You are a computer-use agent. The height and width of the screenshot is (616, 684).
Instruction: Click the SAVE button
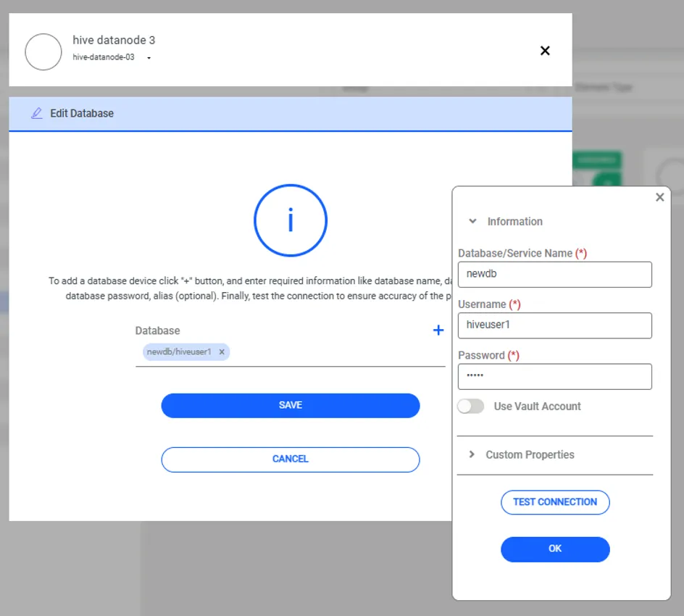pyautogui.click(x=291, y=405)
